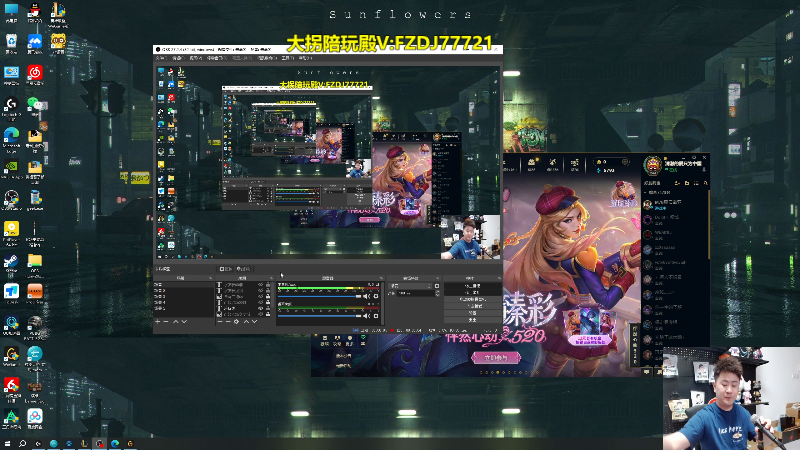The height and width of the screenshot is (450, 800).
Task: Open first menu in OBS menu bar
Action: click(x=161, y=58)
